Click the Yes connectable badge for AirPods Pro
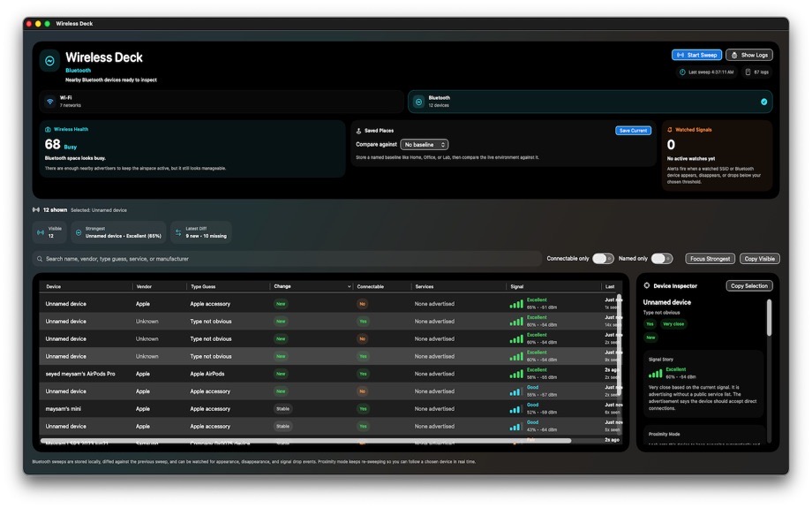The height and width of the screenshot is (508, 812). (x=363, y=374)
